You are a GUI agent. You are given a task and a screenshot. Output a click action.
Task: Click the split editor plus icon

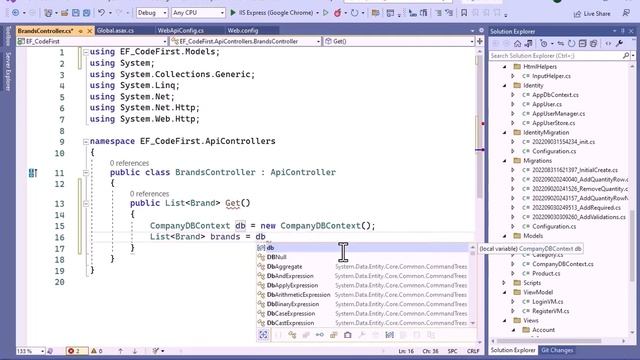click(480, 41)
